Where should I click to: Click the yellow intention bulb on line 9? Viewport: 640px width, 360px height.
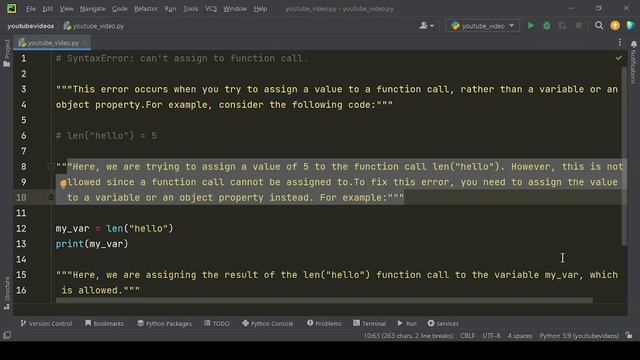pyautogui.click(x=63, y=184)
